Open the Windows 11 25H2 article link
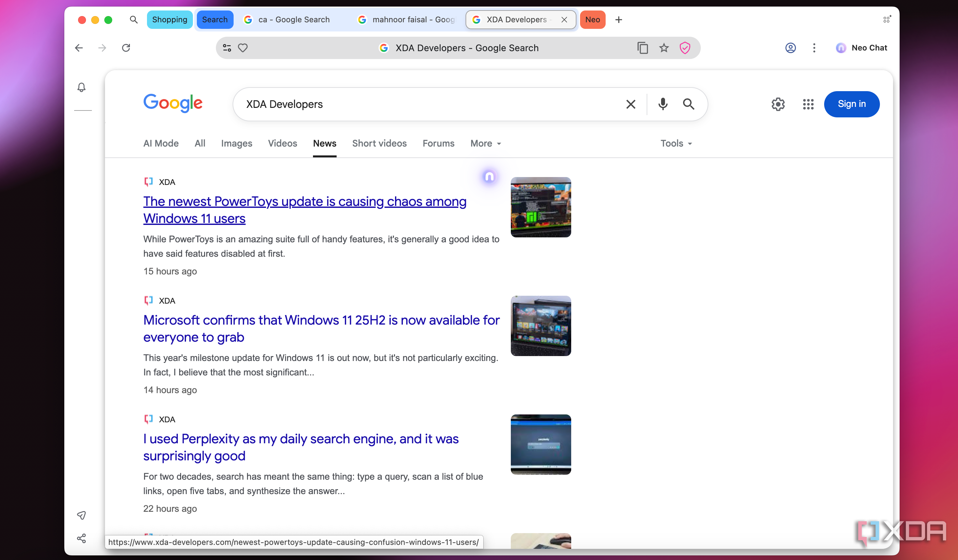This screenshot has width=958, height=560. coord(321,328)
